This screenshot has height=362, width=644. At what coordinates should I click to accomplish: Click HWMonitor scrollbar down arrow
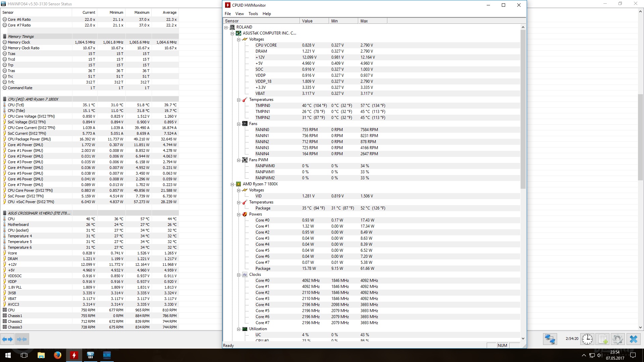(x=523, y=339)
